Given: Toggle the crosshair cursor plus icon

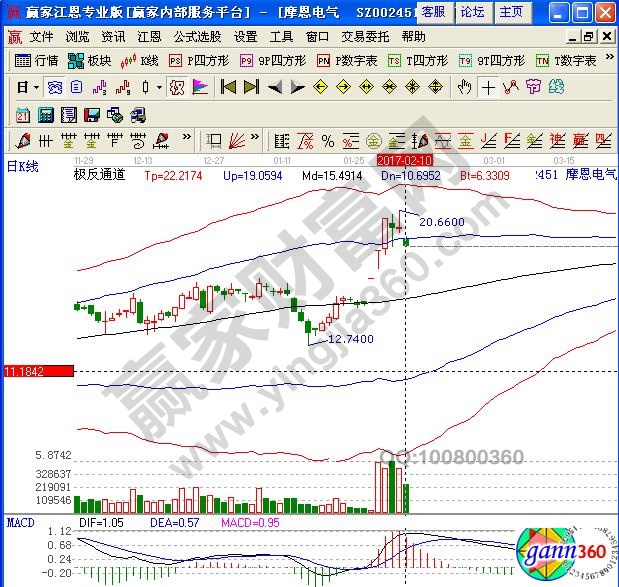Looking at the screenshot, I should pos(487,87).
